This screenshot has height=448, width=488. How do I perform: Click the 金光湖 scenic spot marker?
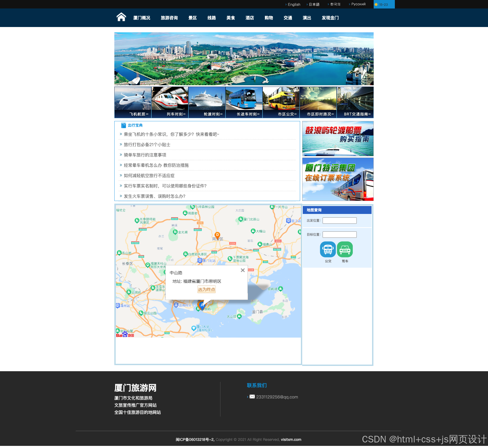click(175, 232)
